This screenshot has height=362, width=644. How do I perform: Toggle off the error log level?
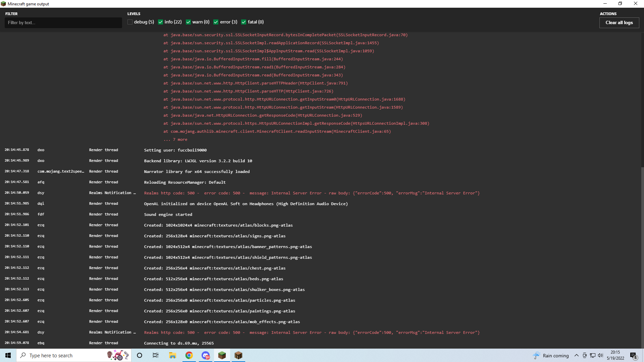216,22
